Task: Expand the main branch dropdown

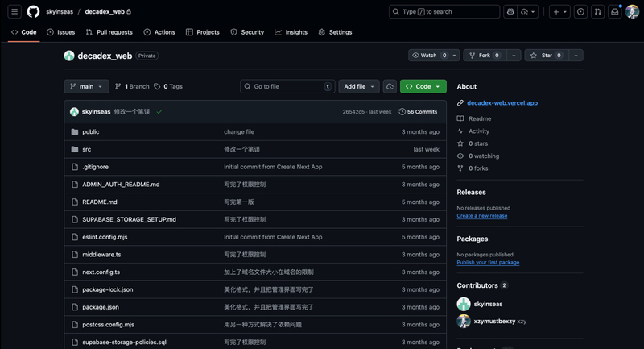Action: [x=86, y=86]
